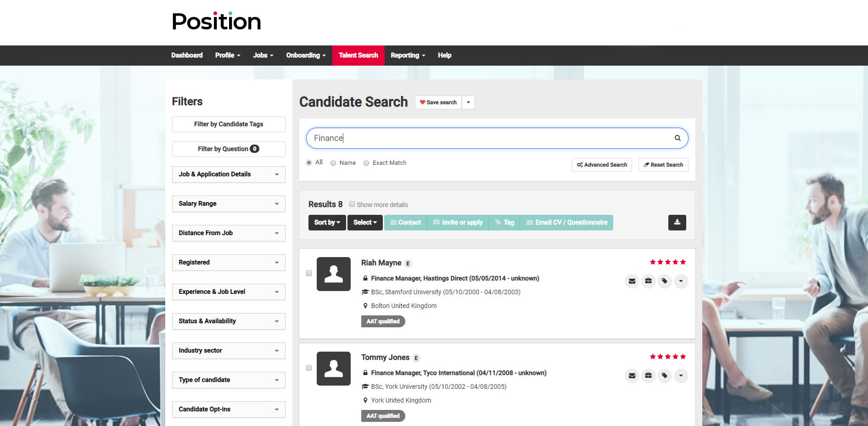Click tag icon for Tommy Jones
This screenshot has width=868, height=426.
(665, 376)
